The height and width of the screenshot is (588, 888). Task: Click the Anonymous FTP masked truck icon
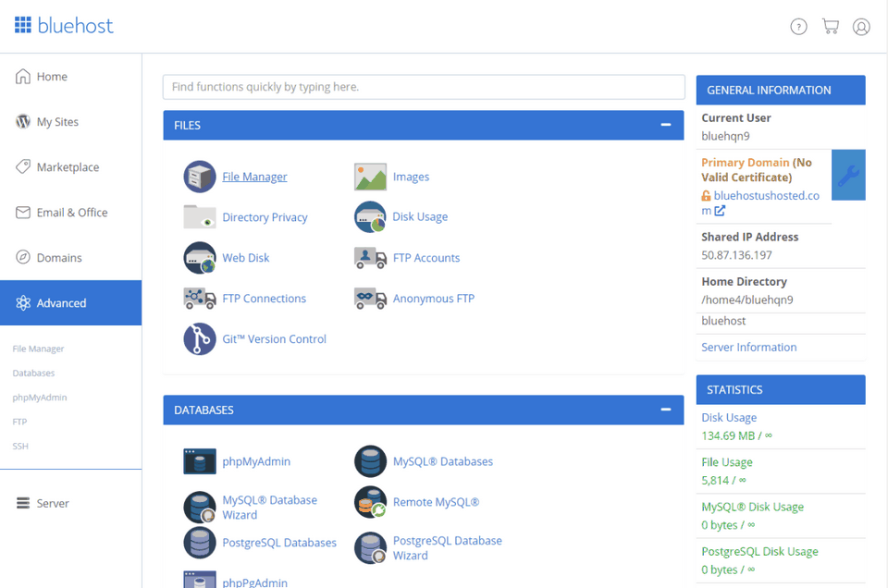coord(370,299)
